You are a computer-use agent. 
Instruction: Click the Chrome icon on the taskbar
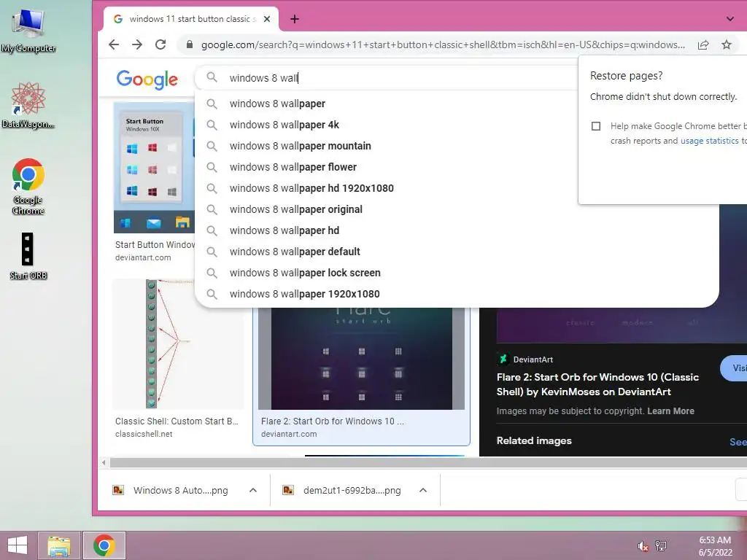(104, 545)
